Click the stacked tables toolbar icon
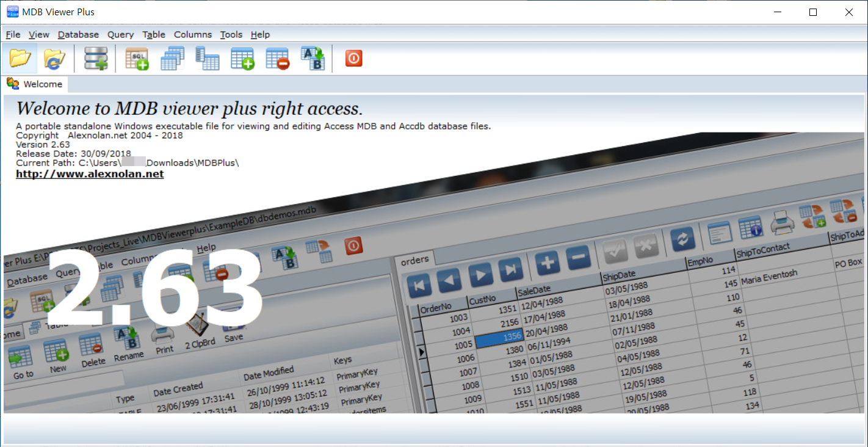 [x=172, y=59]
